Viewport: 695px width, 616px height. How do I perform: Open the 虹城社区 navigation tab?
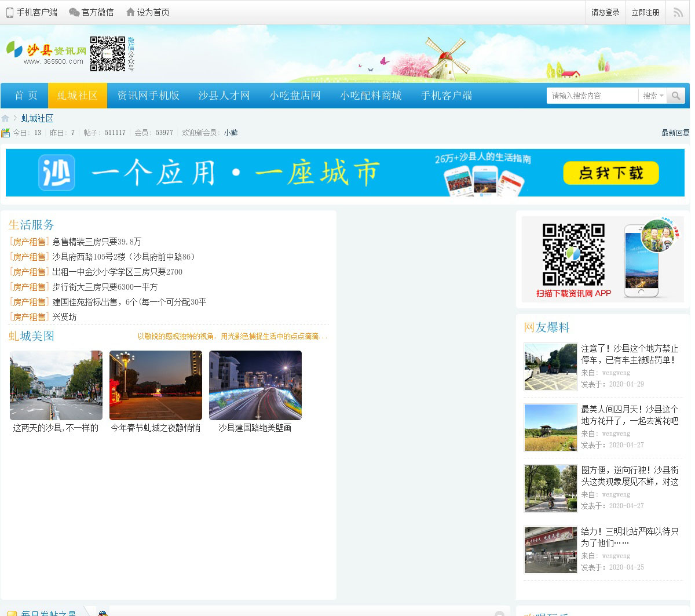77,96
